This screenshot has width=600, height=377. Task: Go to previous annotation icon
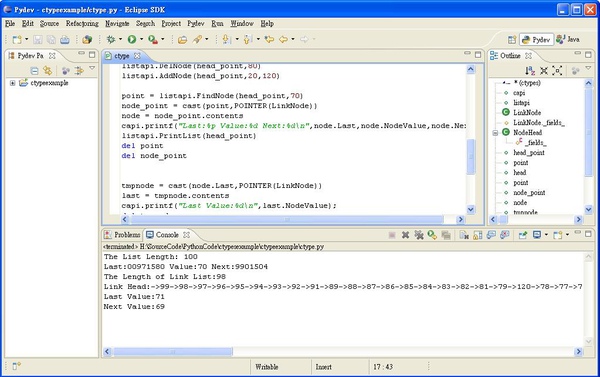tap(248, 39)
